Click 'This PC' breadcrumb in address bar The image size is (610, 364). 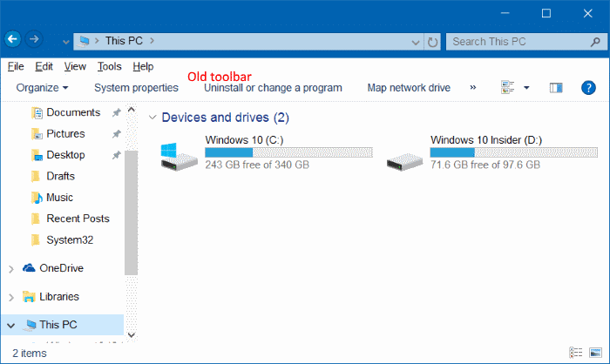coord(124,41)
